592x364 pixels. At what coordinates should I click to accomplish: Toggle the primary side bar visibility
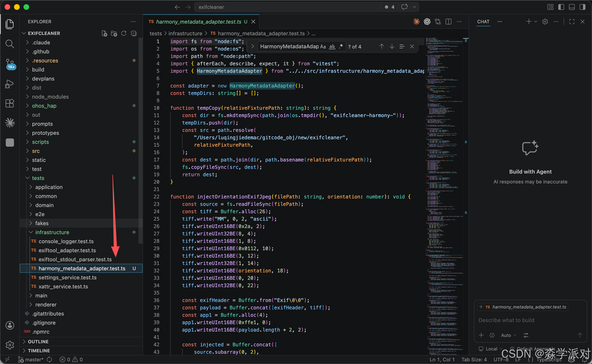(561, 7)
